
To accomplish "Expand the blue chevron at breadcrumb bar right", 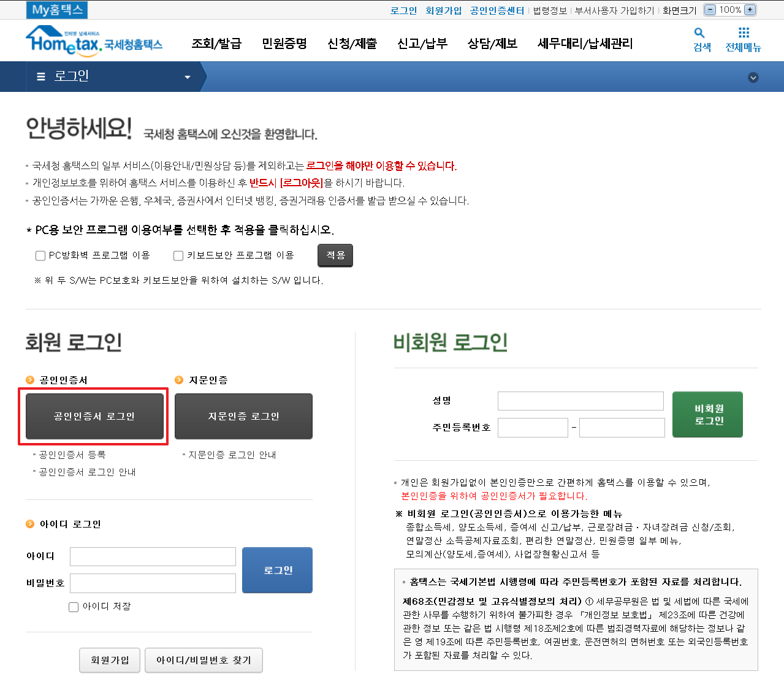I will pos(753,77).
